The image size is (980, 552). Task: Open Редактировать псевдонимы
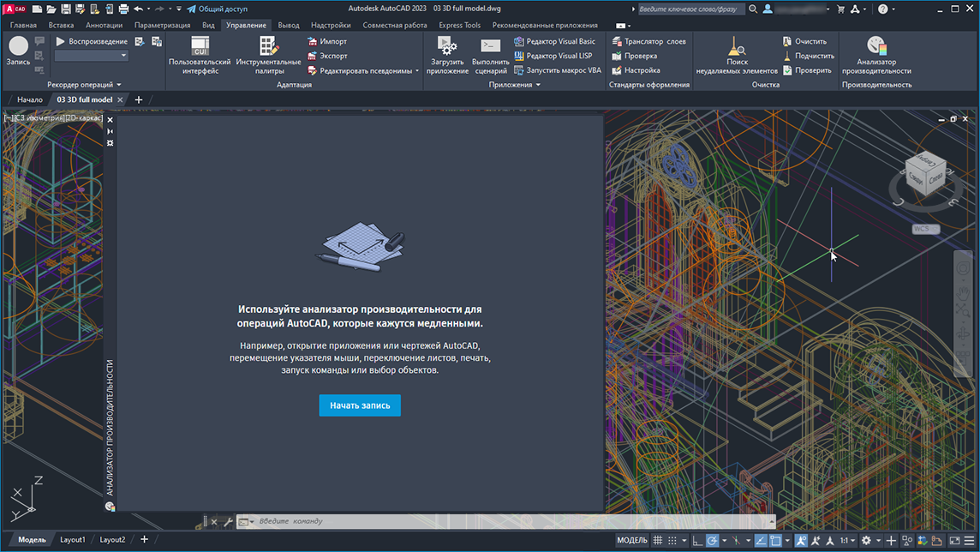(x=360, y=70)
